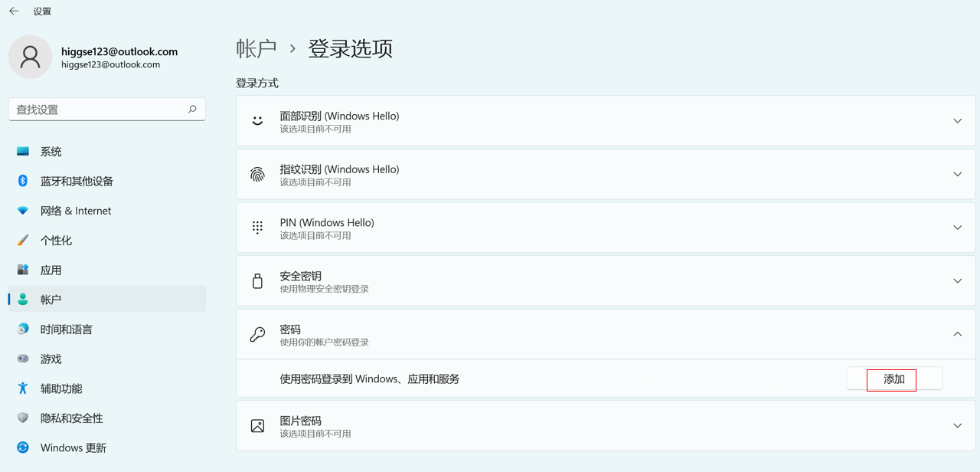Image resolution: width=980 pixels, height=472 pixels.
Task: Click the 个性化 paintbrush icon
Action: [23, 240]
